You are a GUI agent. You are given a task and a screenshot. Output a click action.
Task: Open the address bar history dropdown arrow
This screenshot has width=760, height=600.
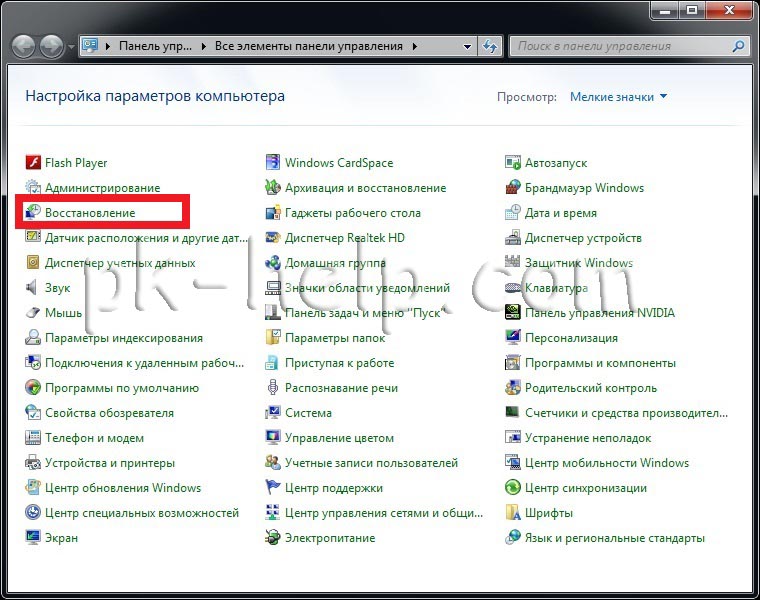467,46
